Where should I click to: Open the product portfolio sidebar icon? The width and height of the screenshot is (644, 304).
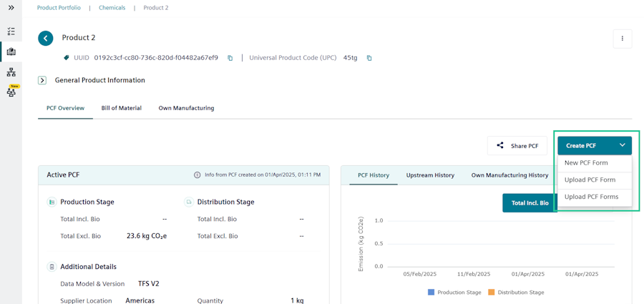[x=11, y=52]
